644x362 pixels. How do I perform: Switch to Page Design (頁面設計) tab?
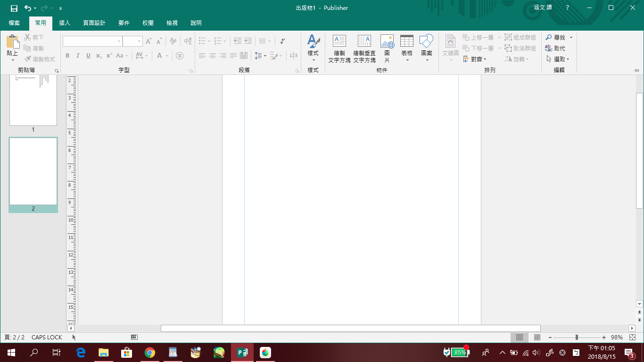click(94, 23)
